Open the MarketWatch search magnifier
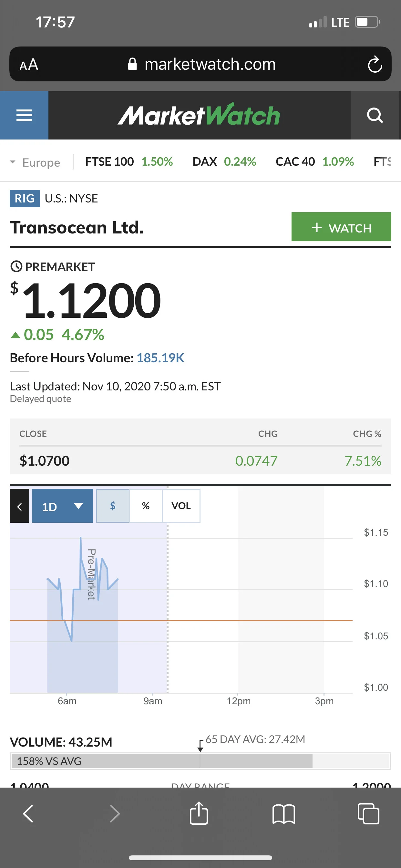Viewport: 401px width, 868px height. (375, 115)
